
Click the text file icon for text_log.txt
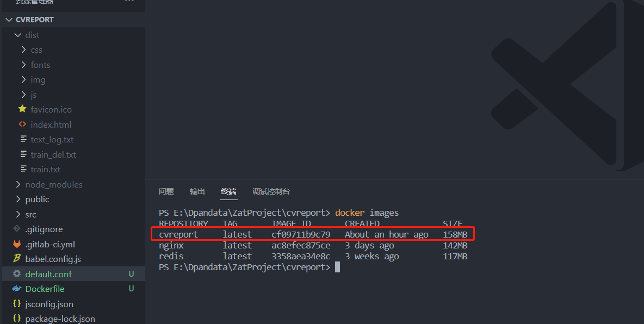pos(22,139)
